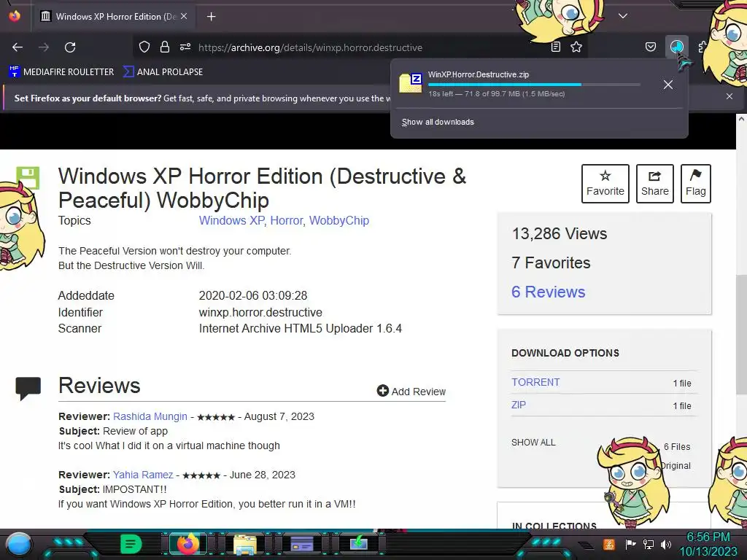The image size is (747, 560).
Task: Select the Windows XP Horror Edition tab
Action: tap(115, 17)
